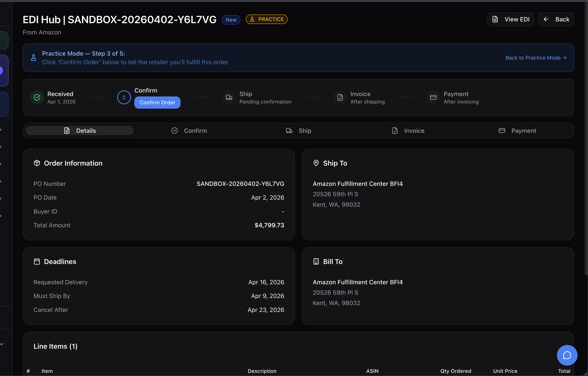Click the green Received checkmark step icon

(37, 97)
